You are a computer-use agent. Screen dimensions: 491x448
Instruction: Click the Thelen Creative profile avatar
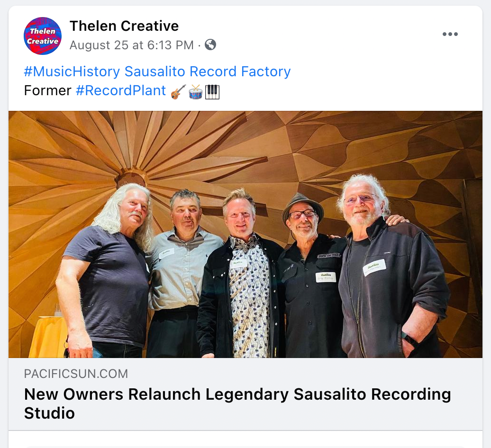pos(43,36)
